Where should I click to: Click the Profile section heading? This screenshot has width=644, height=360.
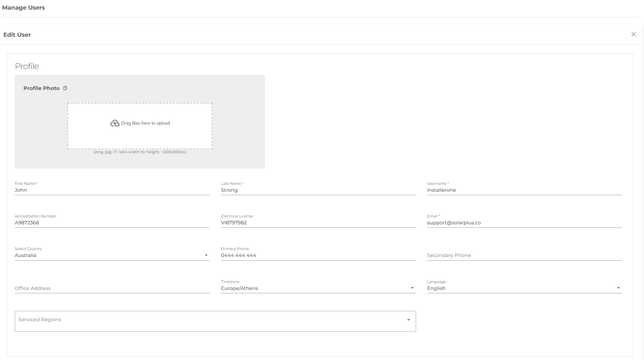(27, 66)
